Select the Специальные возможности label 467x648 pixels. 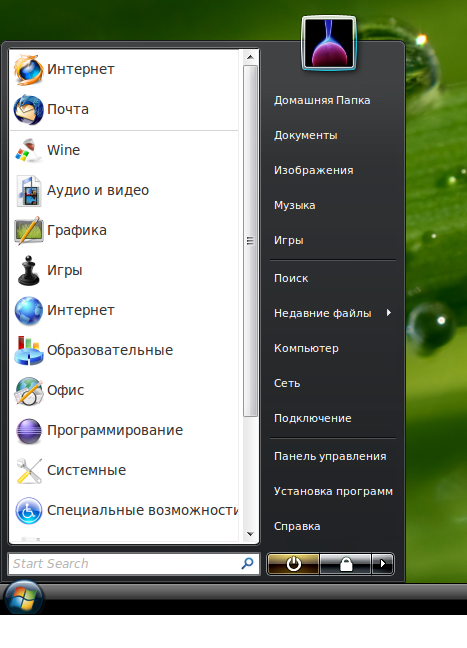143,510
